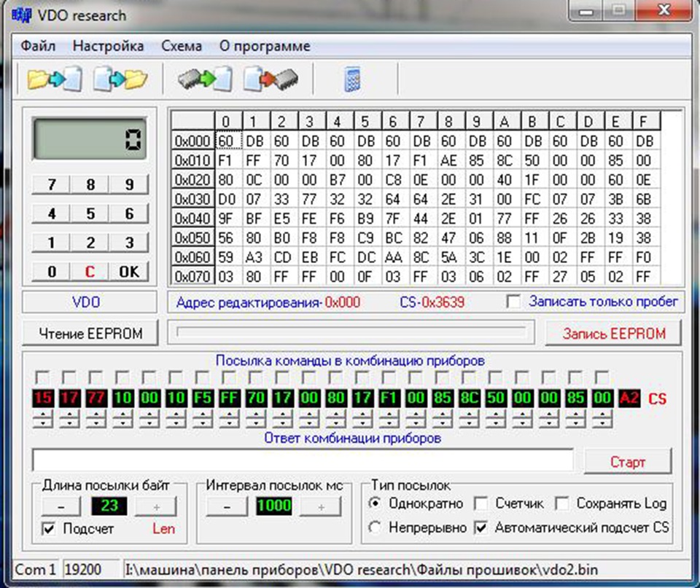Click the EEPROM progress bar
The height and width of the screenshot is (588, 700).
click(351, 332)
